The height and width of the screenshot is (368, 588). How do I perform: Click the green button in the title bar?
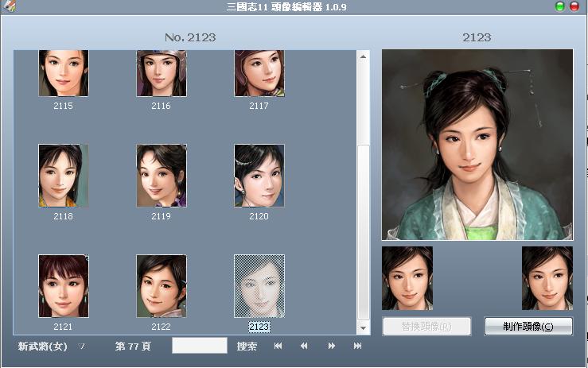click(x=560, y=6)
